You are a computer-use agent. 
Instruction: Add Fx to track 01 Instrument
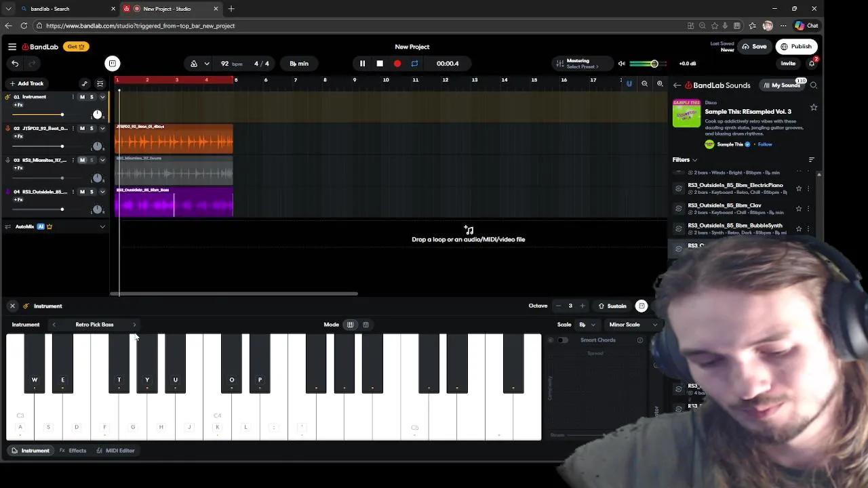[18, 105]
